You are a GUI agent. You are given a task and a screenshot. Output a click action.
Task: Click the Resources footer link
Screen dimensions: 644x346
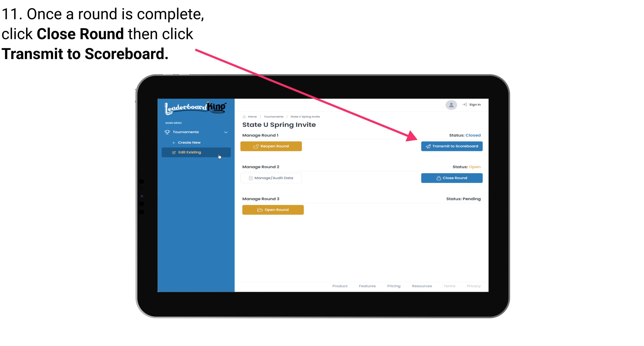tap(422, 286)
